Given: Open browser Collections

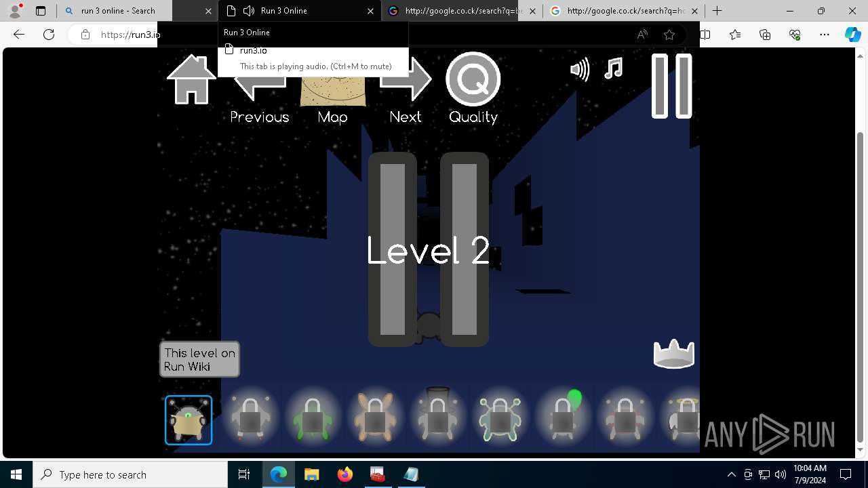Looking at the screenshot, I should click(765, 35).
